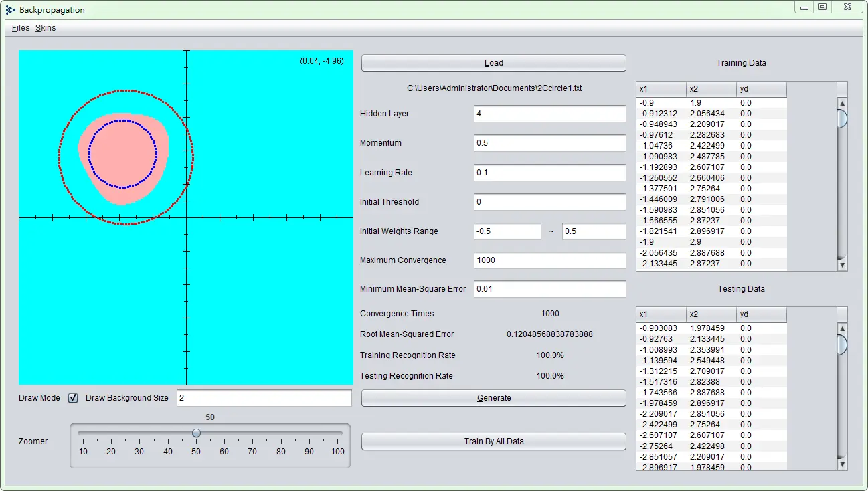
Task: Click the x1 column header in Training Data
Action: point(661,90)
